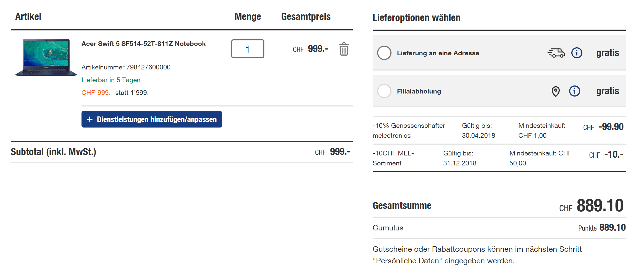The height and width of the screenshot is (265, 644).
Task: Click the Lieferoptionen wählen heading
Action: [416, 18]
